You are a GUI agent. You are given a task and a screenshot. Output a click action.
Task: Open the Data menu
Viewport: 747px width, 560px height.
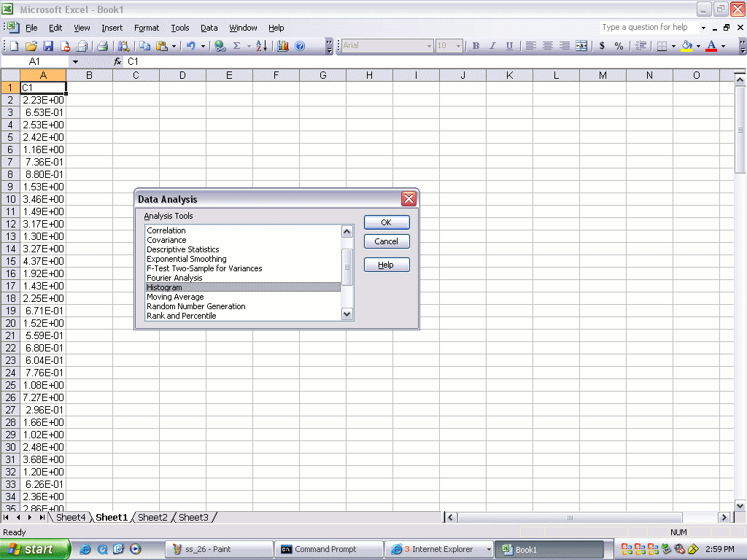pyautogui.click(x=209, y=28)
